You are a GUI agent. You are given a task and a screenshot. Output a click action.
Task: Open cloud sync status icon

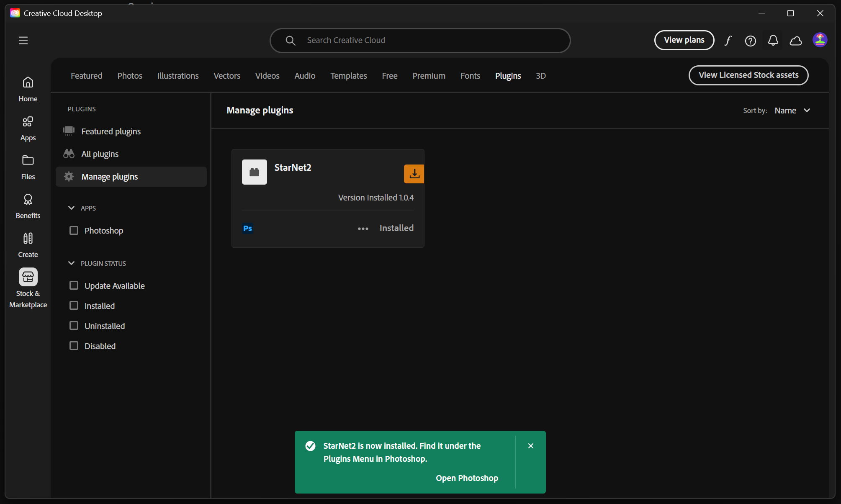[x=796, y=41]
